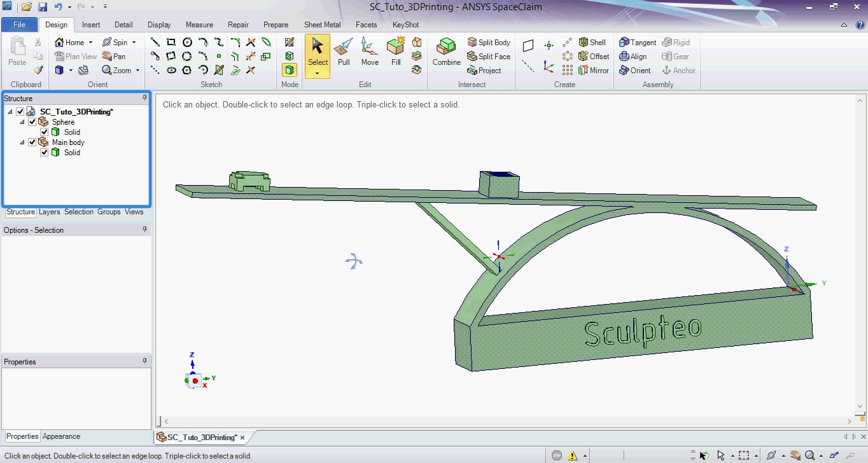Choose the Ellipse sketch tool
868x463 pixels.
pos(171,71)
